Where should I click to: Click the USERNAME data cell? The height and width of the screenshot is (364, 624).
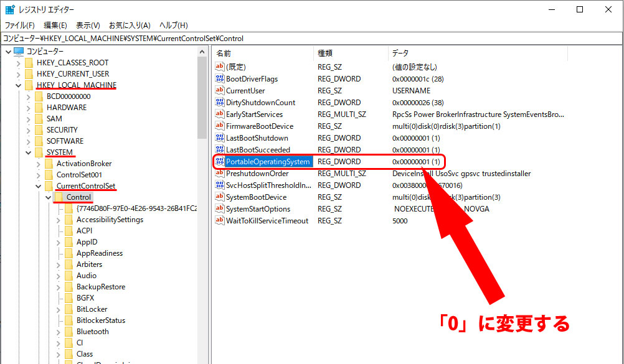(411, 91)
